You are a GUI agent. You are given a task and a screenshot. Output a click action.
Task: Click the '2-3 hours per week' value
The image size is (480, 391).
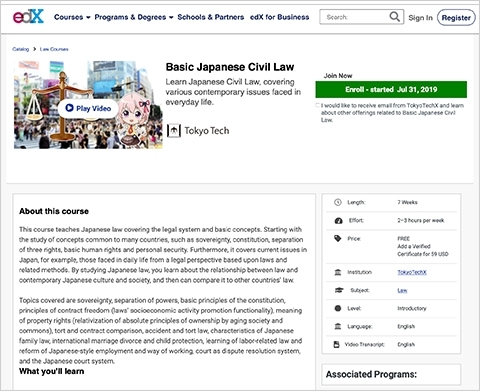pyautogui.click(x=421, y=220)
